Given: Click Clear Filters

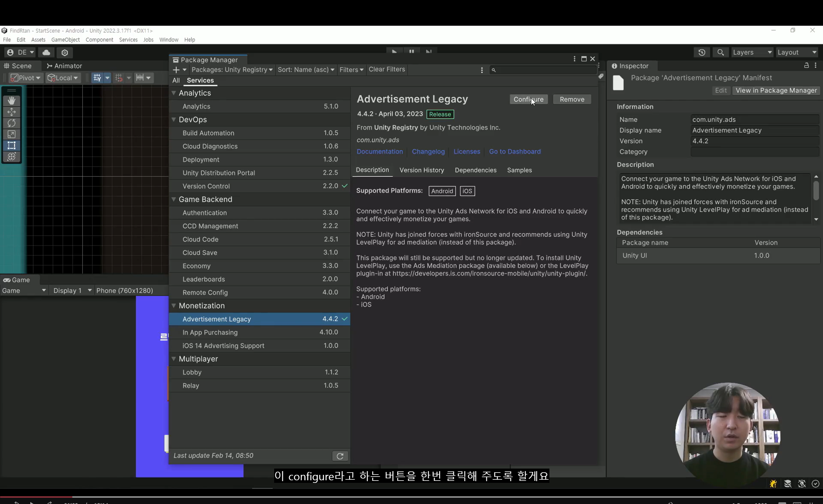Looking at the screenshot, I should (387, 69).
